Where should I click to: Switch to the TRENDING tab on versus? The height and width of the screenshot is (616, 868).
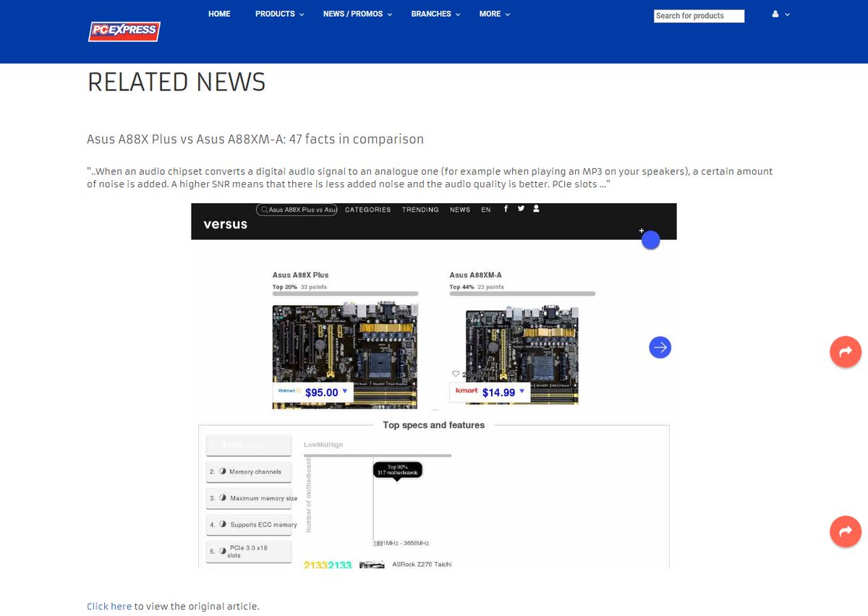point(421,209)
